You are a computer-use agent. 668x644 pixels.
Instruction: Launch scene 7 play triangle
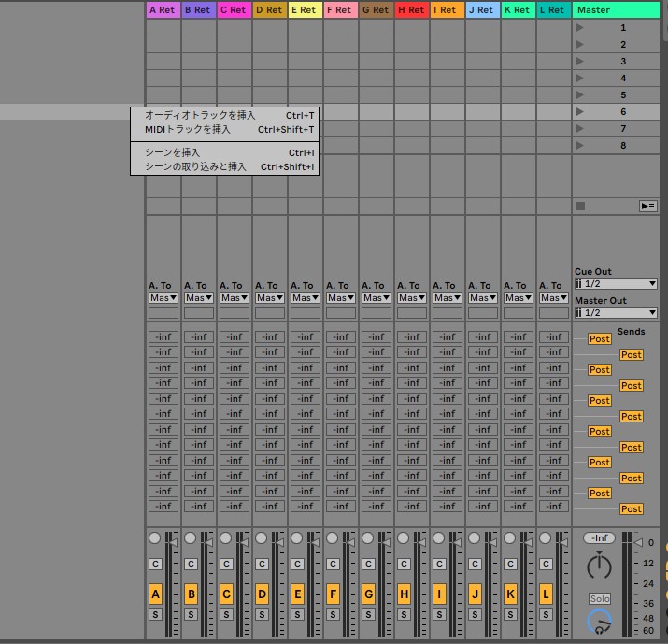[580, 128]
